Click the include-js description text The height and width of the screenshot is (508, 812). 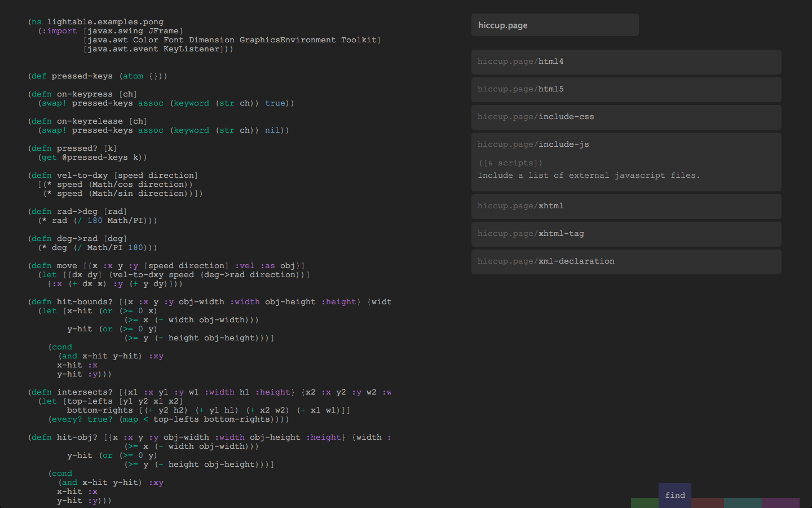click(589, 176)
